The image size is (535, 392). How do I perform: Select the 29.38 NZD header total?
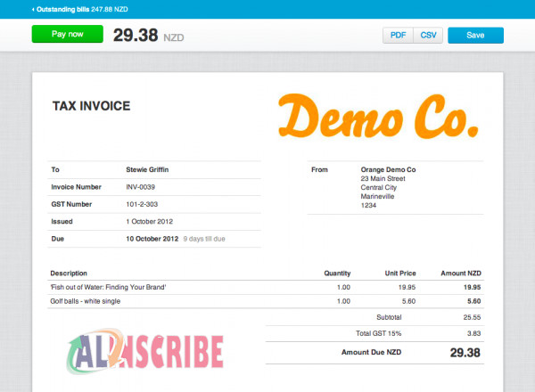pos(148,35)
